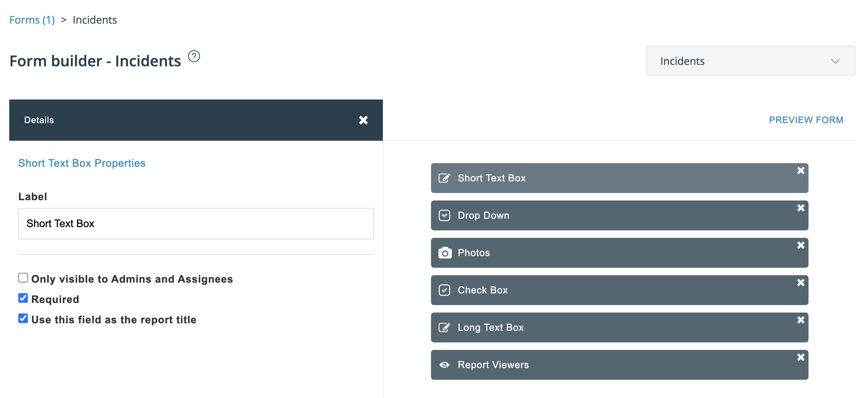Remove the Photos field
The height and width of the screenshot is (398, 868).
pos(801,246)
